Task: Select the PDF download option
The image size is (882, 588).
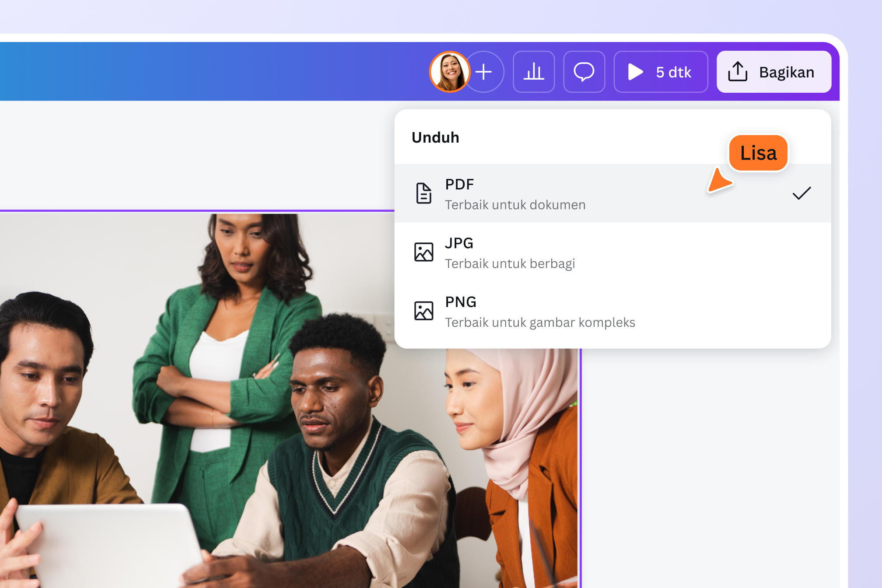Action: tap(612, 193)
